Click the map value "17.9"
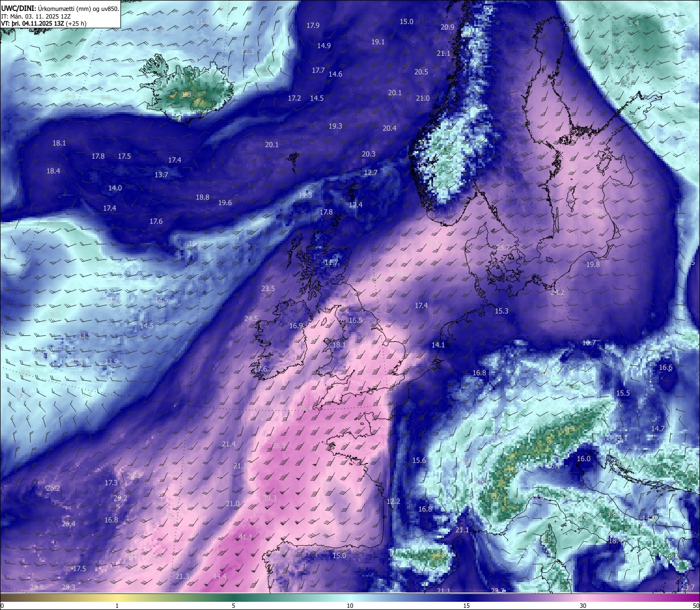Screen dimensions: 700x610 tap(313, 26)
